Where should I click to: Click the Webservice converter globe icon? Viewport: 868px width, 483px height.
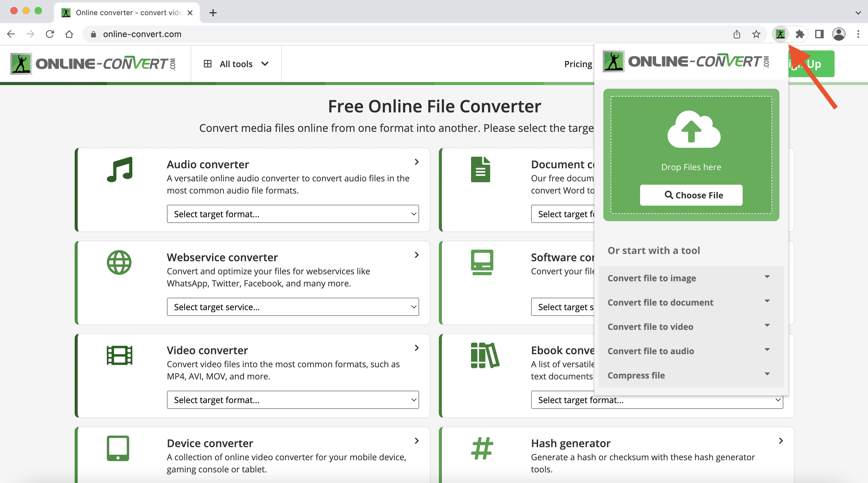119,263
